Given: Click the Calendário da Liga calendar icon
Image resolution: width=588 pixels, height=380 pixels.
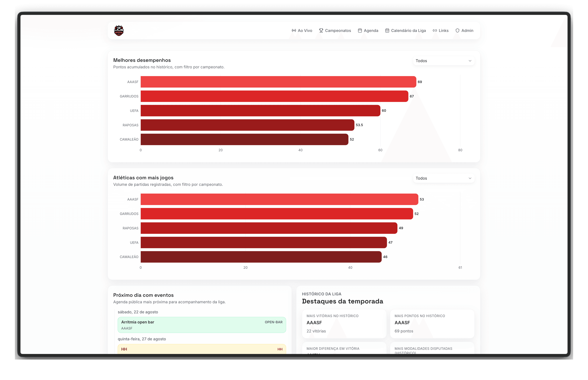Looking at the screenshot, I should click(387, 31).
